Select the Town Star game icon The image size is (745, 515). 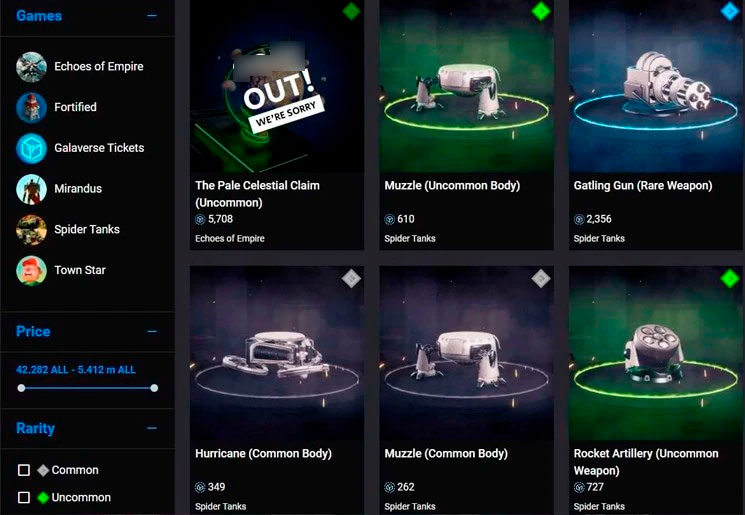pyautogui.click(x=31, y=271)
